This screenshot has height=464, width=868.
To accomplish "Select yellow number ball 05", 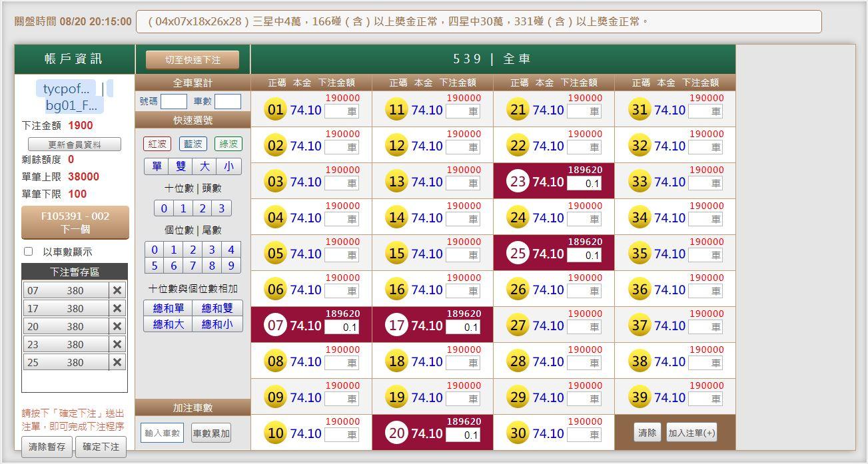I will (275, 254).
